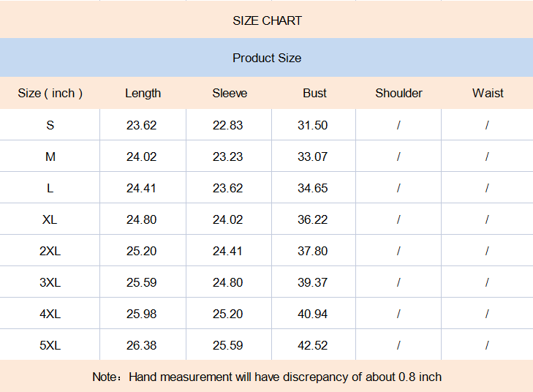
Task: Click the Length column header
Action: 143,93
